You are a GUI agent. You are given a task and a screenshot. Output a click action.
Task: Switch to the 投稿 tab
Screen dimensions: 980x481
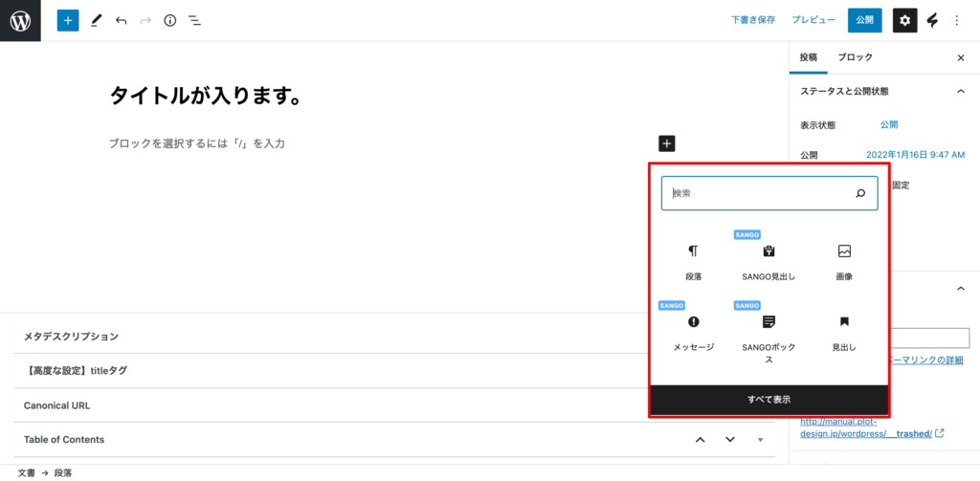[x=809, y=57]
